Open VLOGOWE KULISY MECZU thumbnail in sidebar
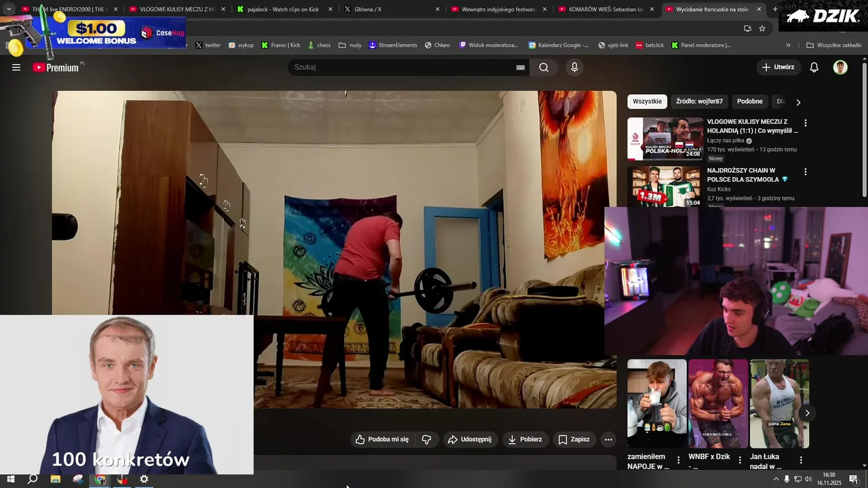 click(665, 139)
